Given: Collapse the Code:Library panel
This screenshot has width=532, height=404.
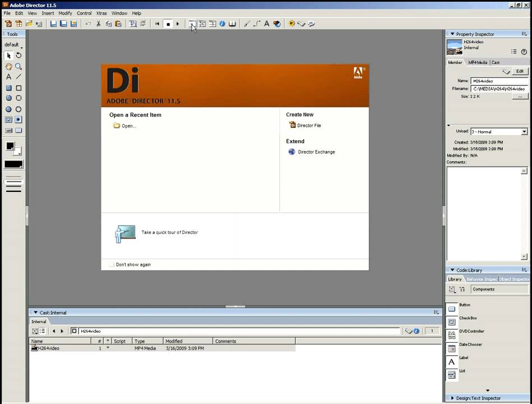Looking at the screenshot, I should click(452, 270).
